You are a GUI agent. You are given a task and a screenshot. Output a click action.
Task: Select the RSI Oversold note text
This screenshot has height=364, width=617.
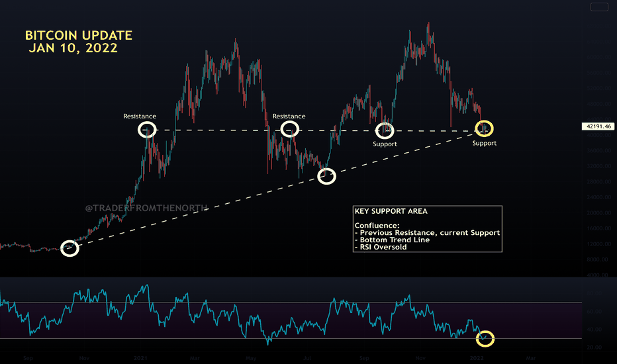pos(381,247)
